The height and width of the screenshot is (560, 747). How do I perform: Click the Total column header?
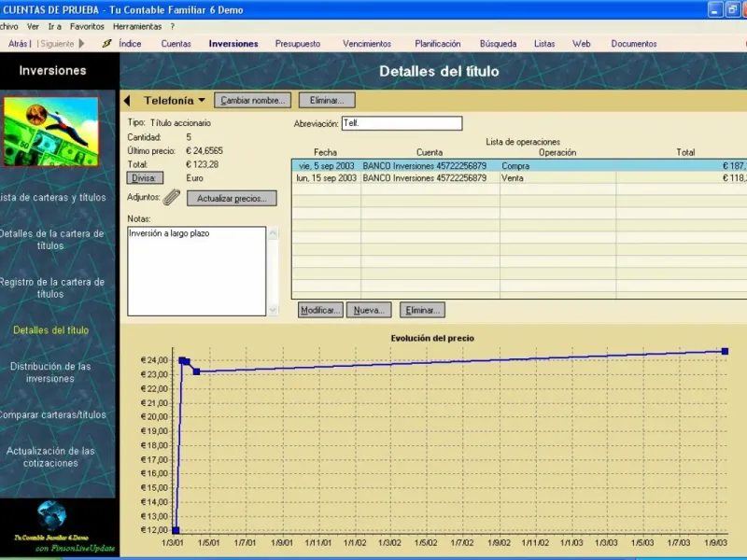click(685, 152)
